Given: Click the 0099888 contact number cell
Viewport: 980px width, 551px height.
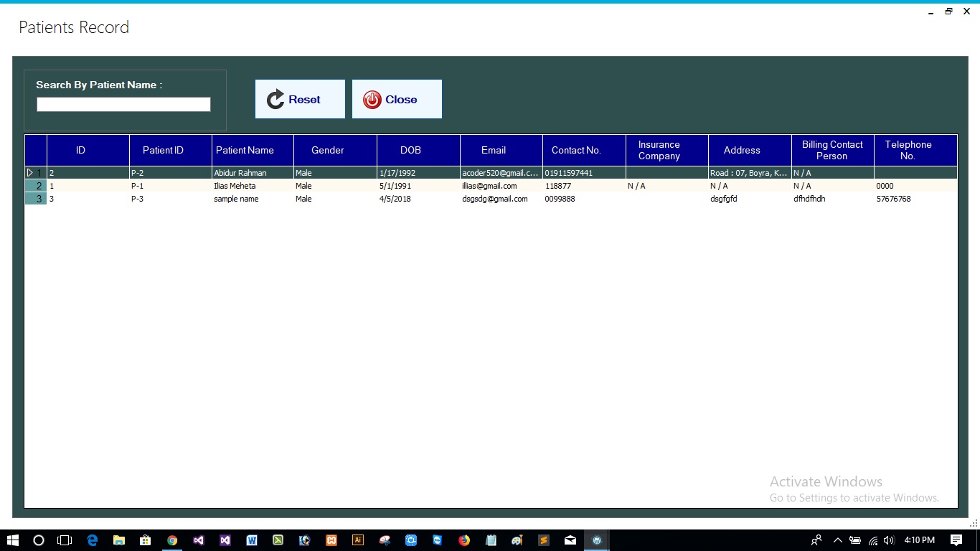Looking at the screenshot, I should pos(584,199).
